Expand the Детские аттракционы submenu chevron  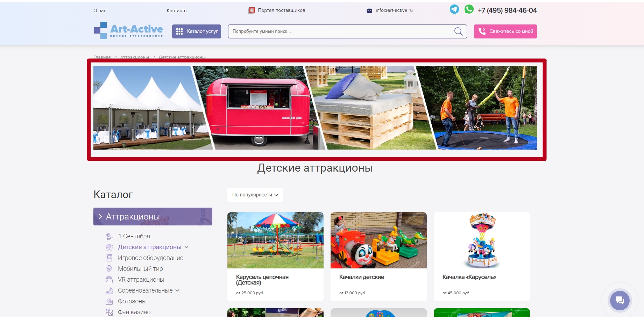pos(186,247)
